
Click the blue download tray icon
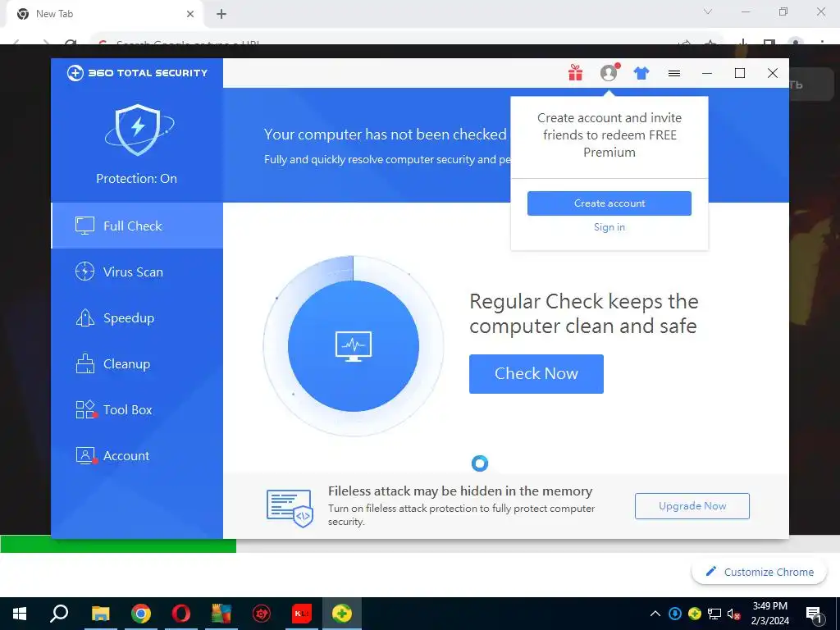pyautogui.click(x=675, y=614)
